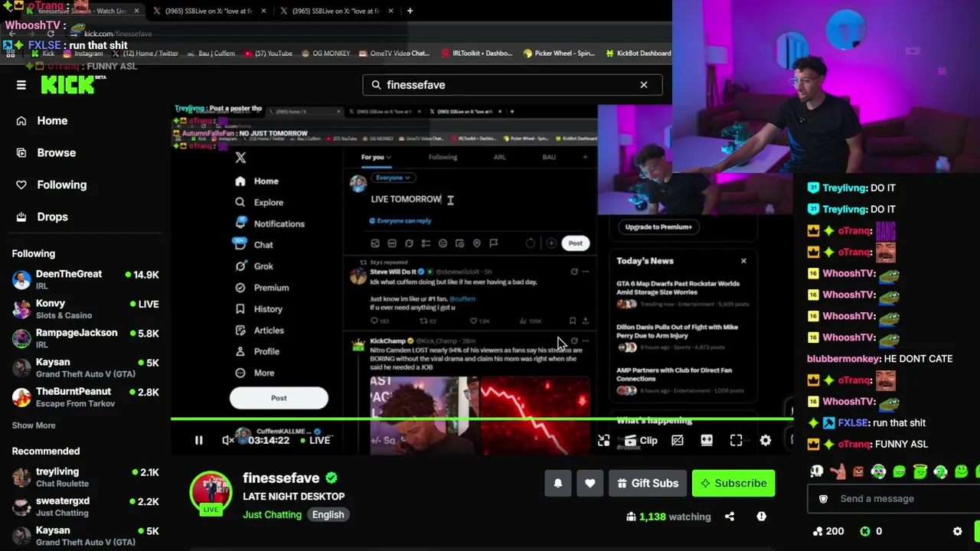Click the finessefave channel name

coord(281,478)
